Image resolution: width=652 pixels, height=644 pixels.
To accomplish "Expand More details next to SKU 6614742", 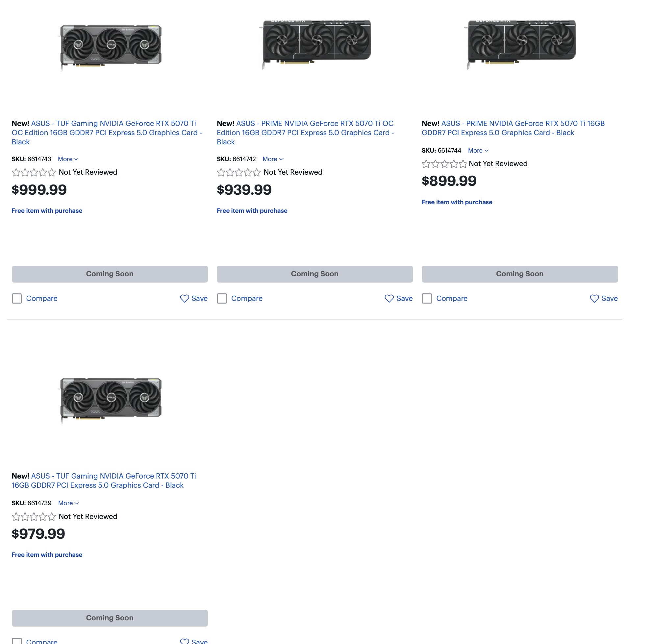I will coord(273,159).
